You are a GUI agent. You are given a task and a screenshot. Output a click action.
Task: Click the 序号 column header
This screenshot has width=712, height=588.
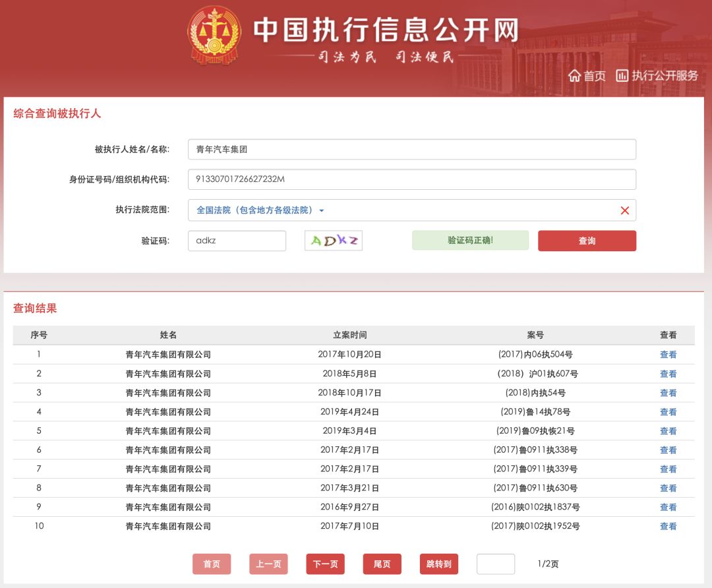(x=39, y=335)
